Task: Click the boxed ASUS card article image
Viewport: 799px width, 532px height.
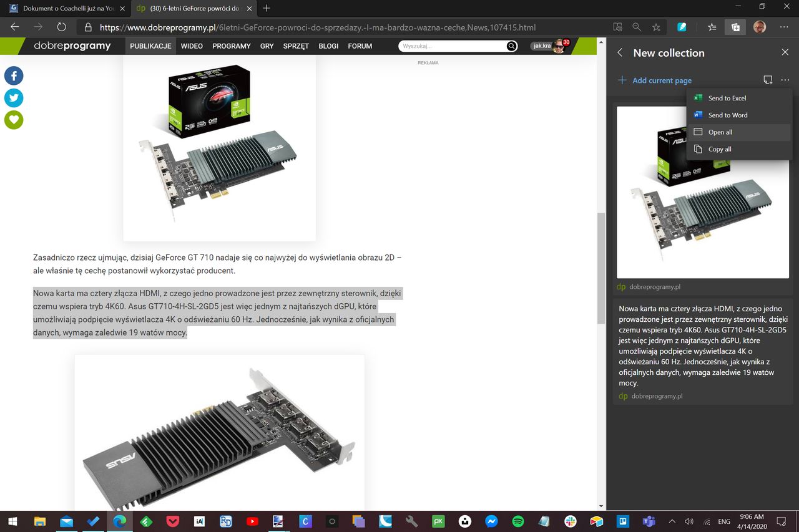Action: click(x=219, y=148)
